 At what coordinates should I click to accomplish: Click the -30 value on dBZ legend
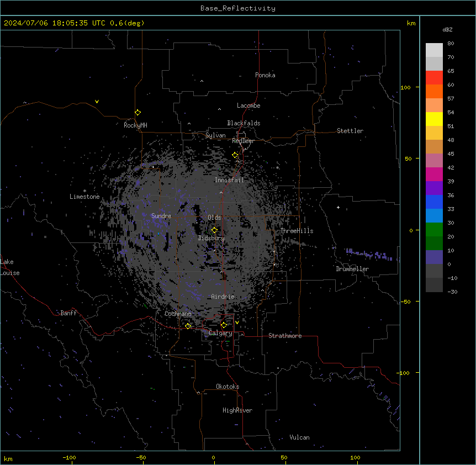click(452, 292)
